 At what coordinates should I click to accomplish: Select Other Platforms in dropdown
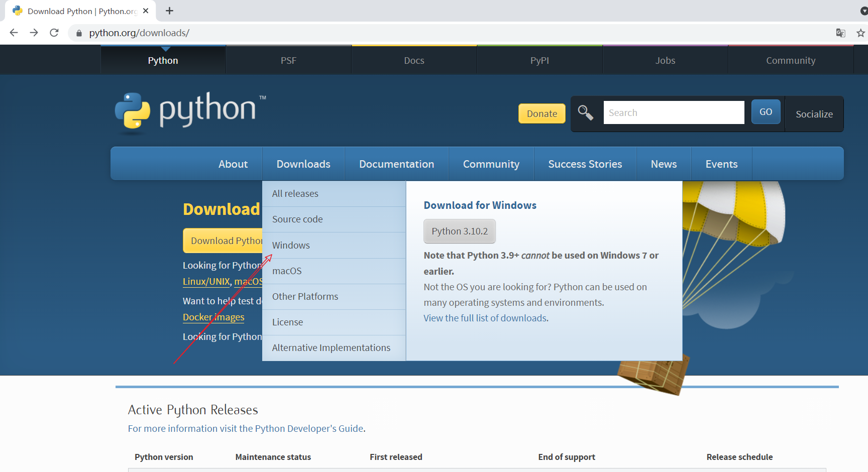(x=334, y=297)
